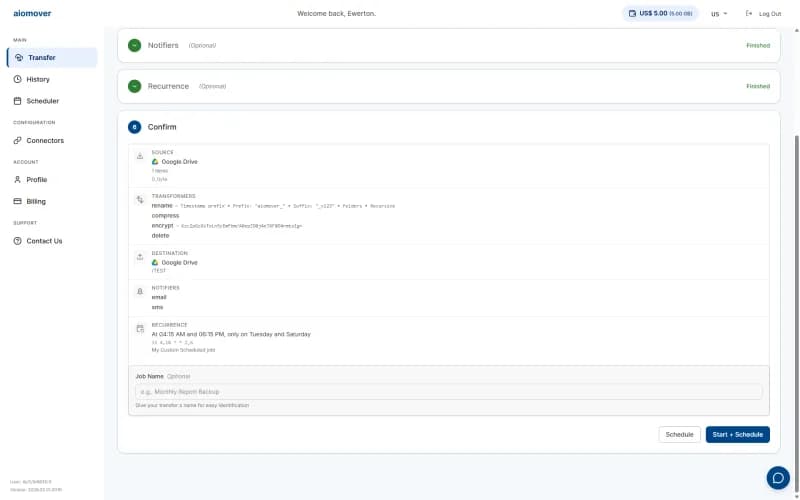Click the Source Google Drive icon
The width and height of the screenshot is (800, 500).
(x=155, y=162)
